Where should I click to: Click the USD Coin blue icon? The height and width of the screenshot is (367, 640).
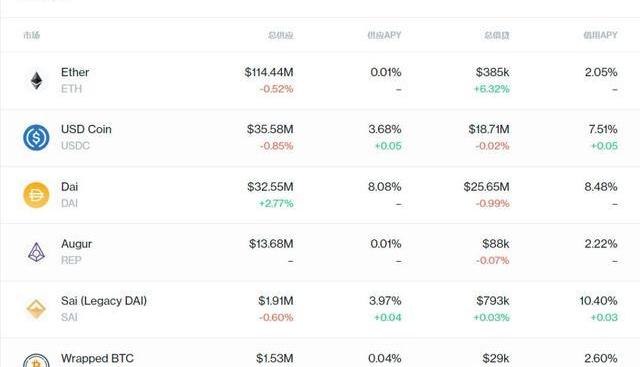tap(36, 138)
